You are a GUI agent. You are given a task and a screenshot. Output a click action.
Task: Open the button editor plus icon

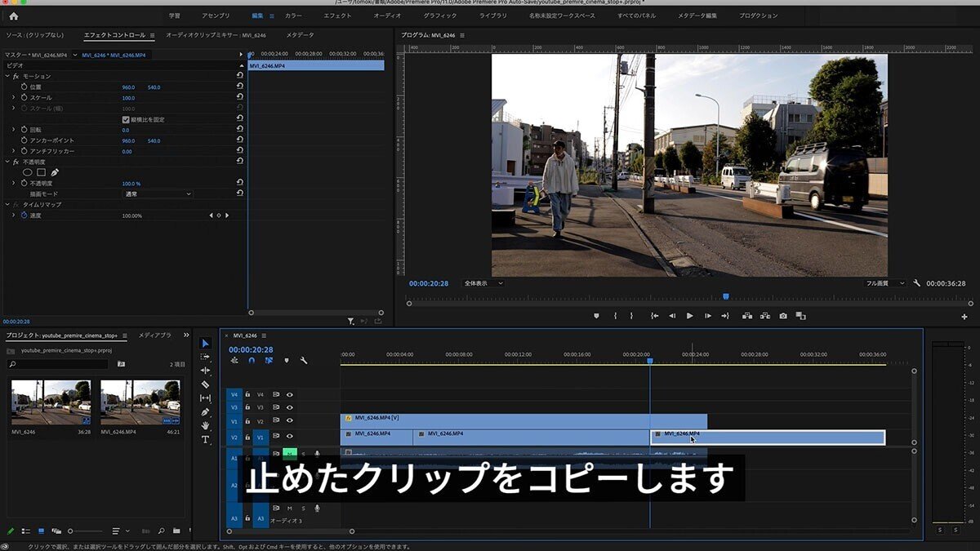click(x=964, y=317)
